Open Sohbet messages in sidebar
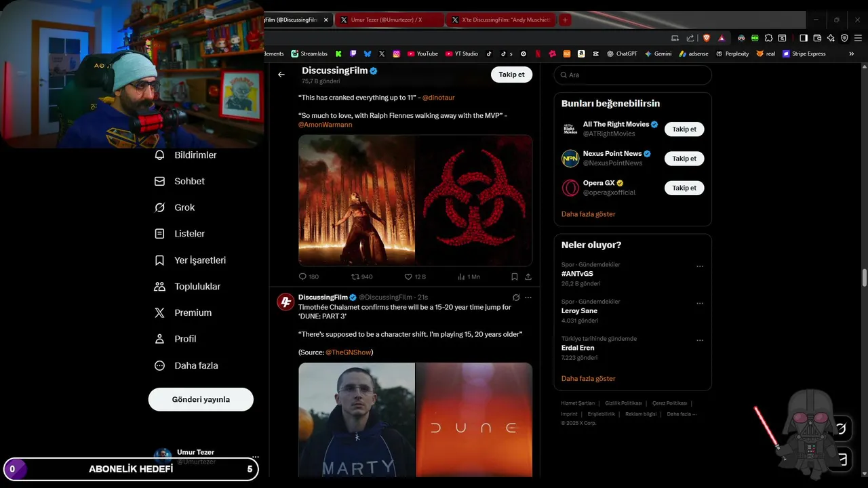Screen dimensions: 868x488 [x=180, y=182]
